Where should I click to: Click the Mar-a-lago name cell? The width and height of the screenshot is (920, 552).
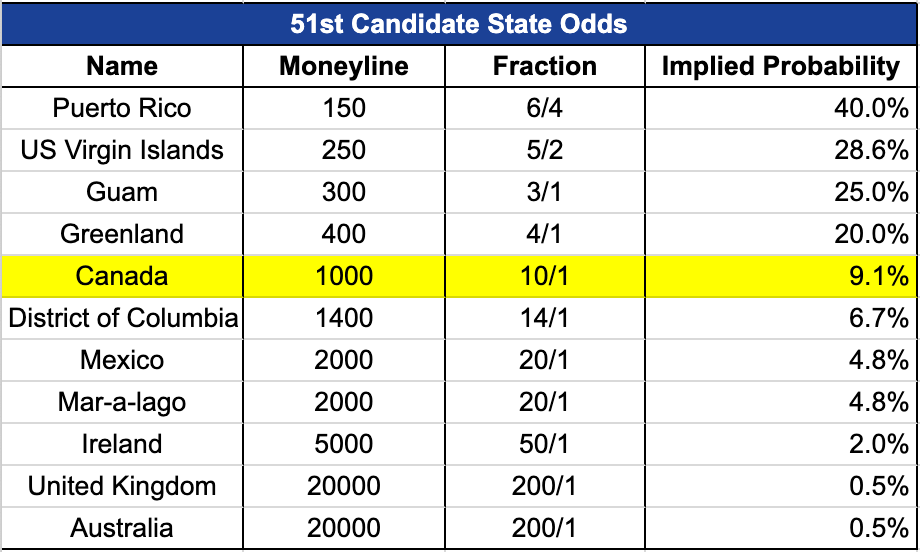[x=122, y=402]
